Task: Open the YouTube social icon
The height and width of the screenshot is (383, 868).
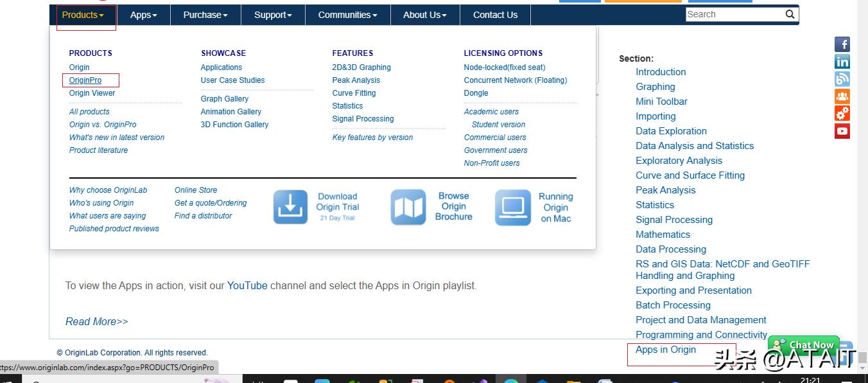Action: (842, 131)
